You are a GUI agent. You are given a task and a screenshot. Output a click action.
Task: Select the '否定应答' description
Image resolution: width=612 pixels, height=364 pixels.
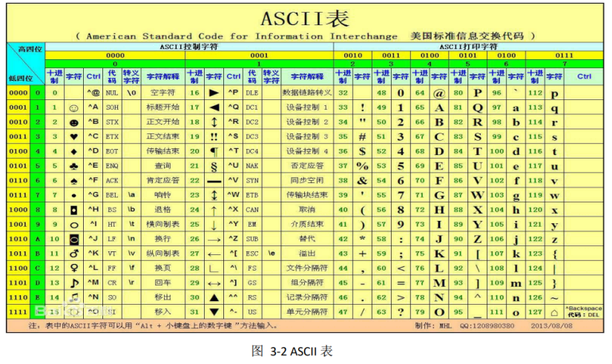(x=307, y=166)
